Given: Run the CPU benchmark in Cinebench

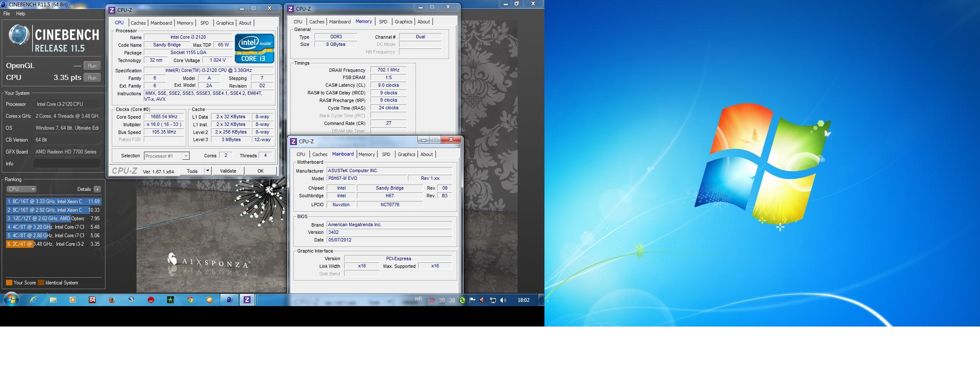Looking at the screenshot, I should [92, 78].
